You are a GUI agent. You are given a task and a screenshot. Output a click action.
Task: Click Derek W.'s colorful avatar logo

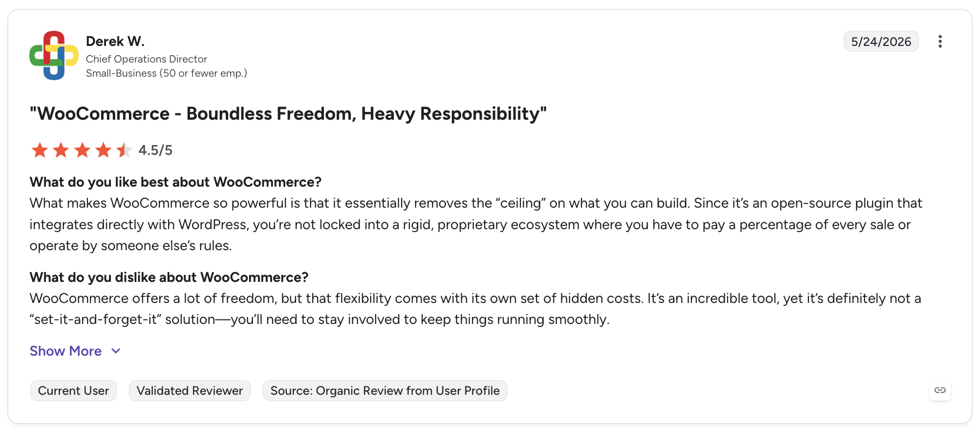pyautogui.click(x=54, y=55)
